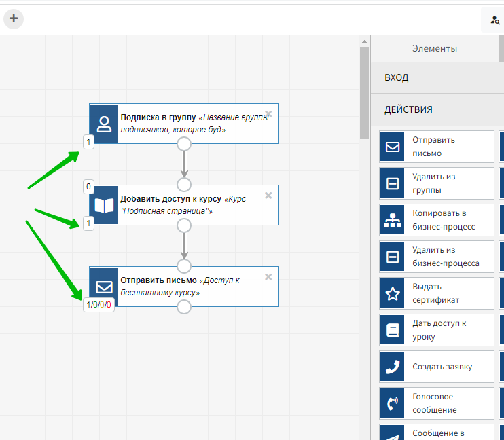Close the Отправить письмо node in canvas

click(268, 277)
